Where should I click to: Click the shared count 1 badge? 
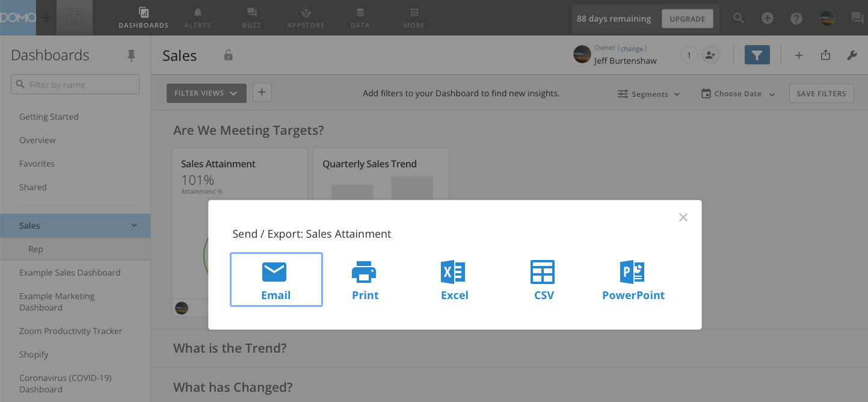point(689,55)
